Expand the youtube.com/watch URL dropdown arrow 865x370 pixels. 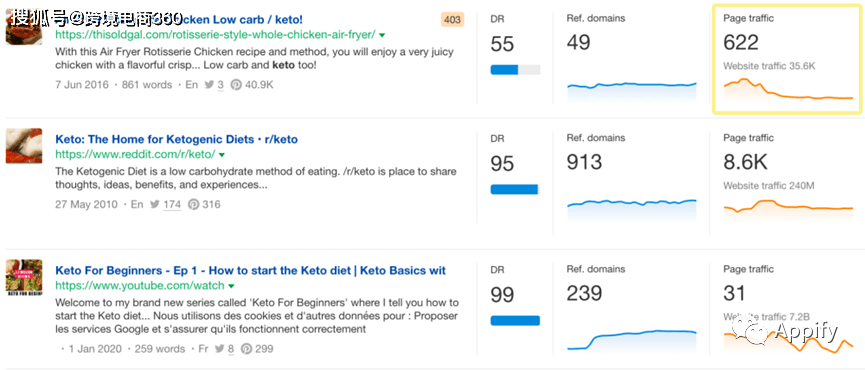(x=232, y=286)
